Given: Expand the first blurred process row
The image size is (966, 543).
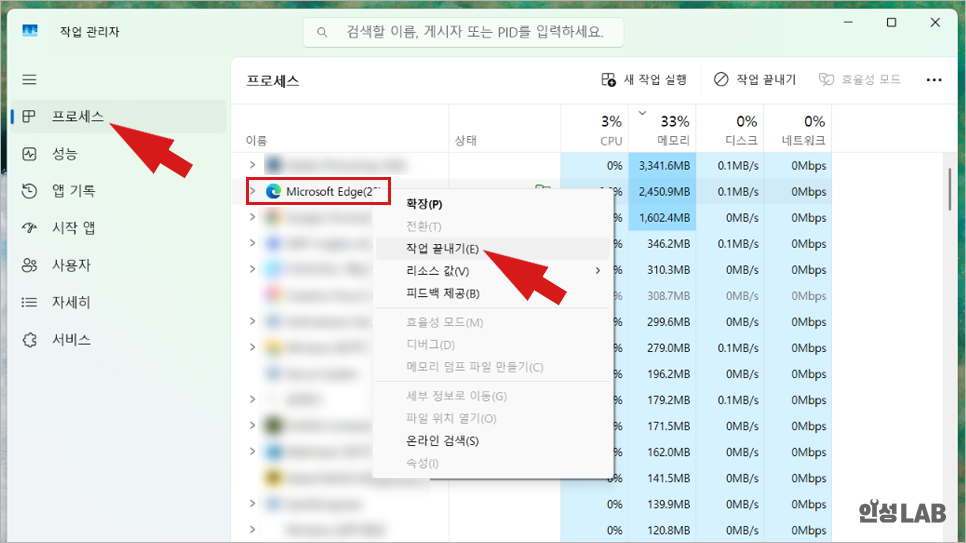Looking at the screenshot, I should tap(253, 165).
